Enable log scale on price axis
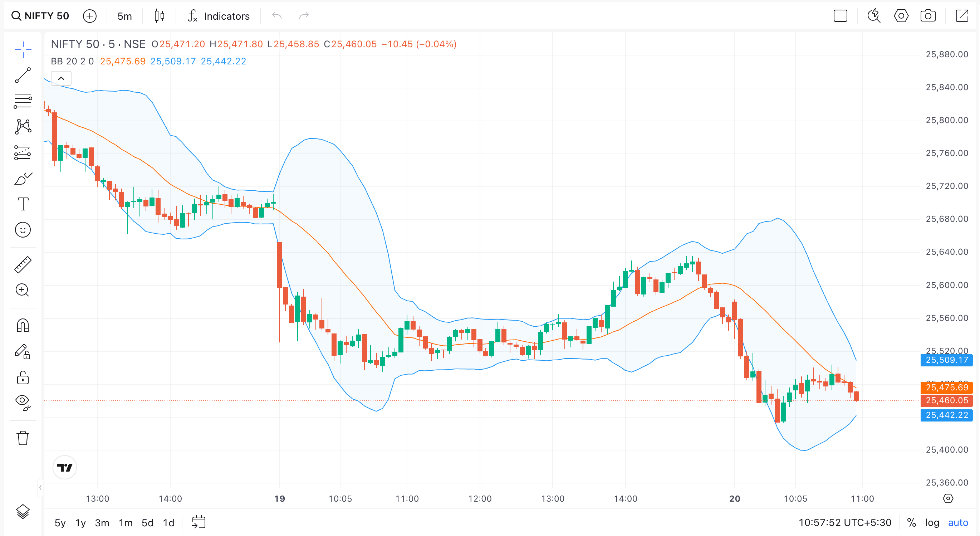 pyautogui.click(x=932, y=523)
